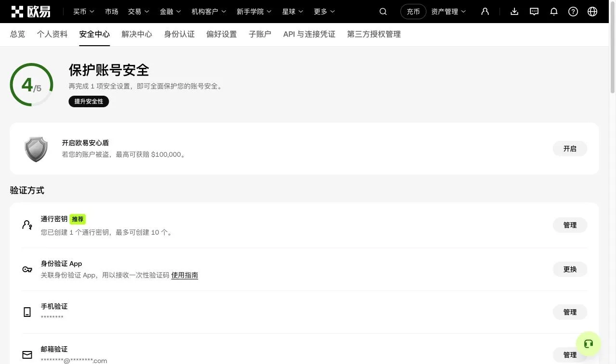This screenshot has height=364, width=616.
Task: Expand the 更多 dropdown menu
Action: pos(324,12)
